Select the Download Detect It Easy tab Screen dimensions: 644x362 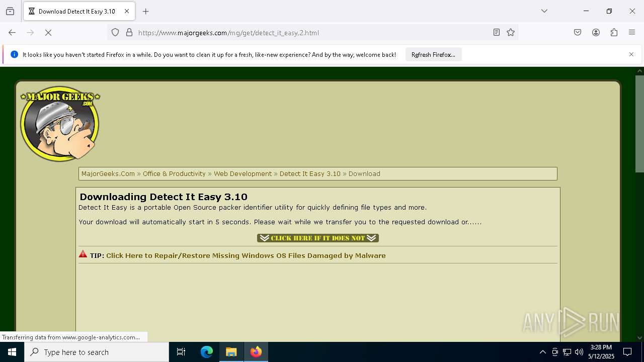coord(78,11)
